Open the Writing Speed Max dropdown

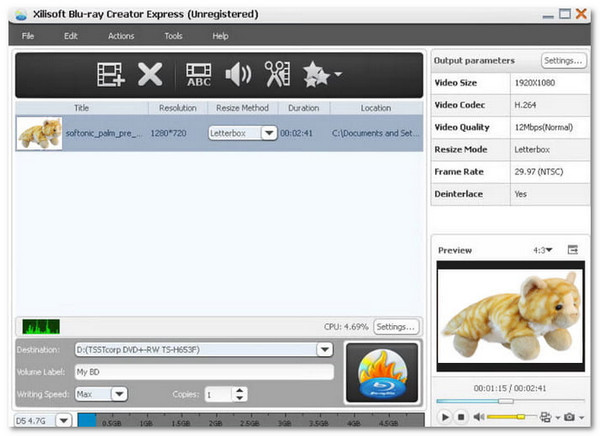point(119,394)
